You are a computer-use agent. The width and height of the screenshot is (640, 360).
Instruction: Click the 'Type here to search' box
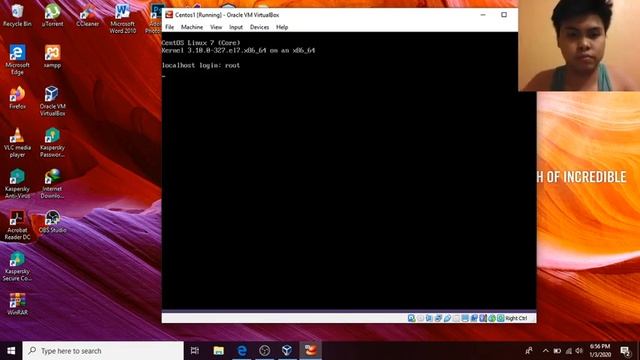[x=103, y=351]
